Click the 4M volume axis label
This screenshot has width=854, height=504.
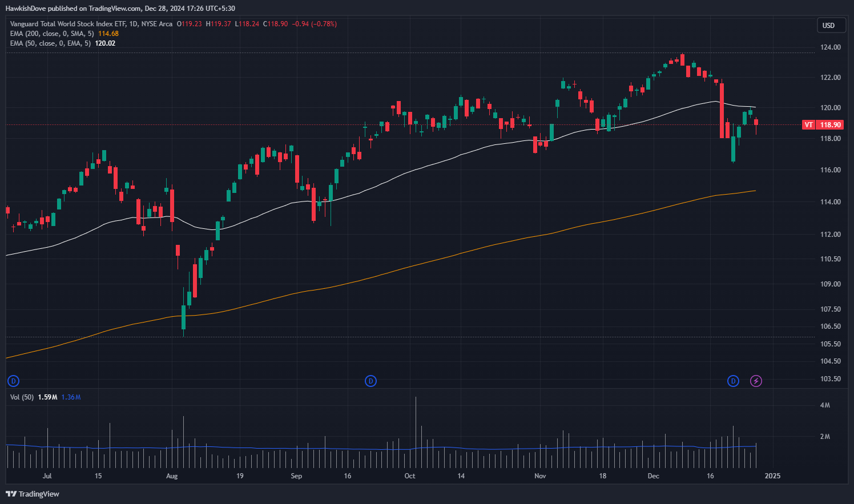825,405
